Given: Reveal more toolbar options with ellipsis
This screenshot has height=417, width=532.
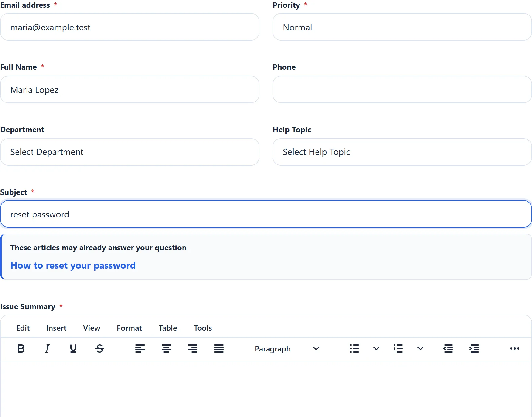Looking at the screenshot, I should coord(515,348).
